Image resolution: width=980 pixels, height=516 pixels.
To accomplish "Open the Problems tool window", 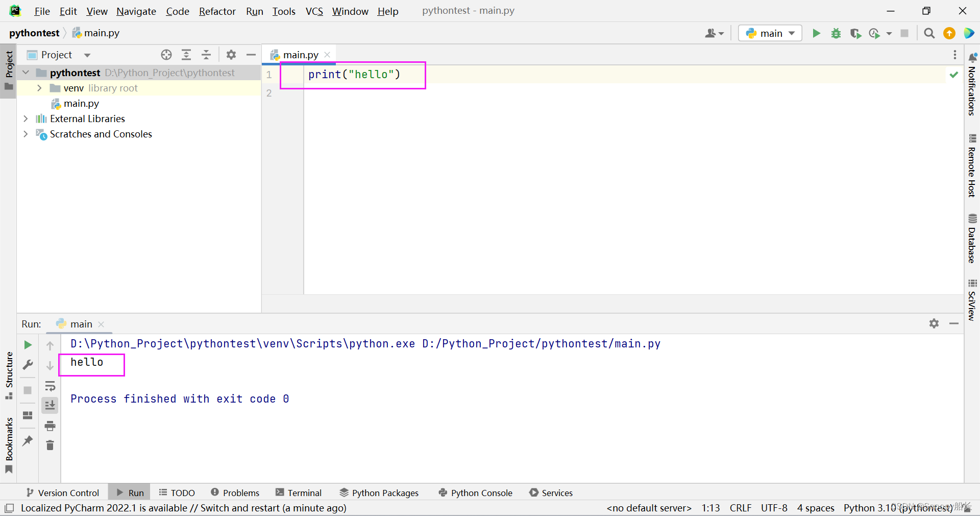I will coord(235,492).
